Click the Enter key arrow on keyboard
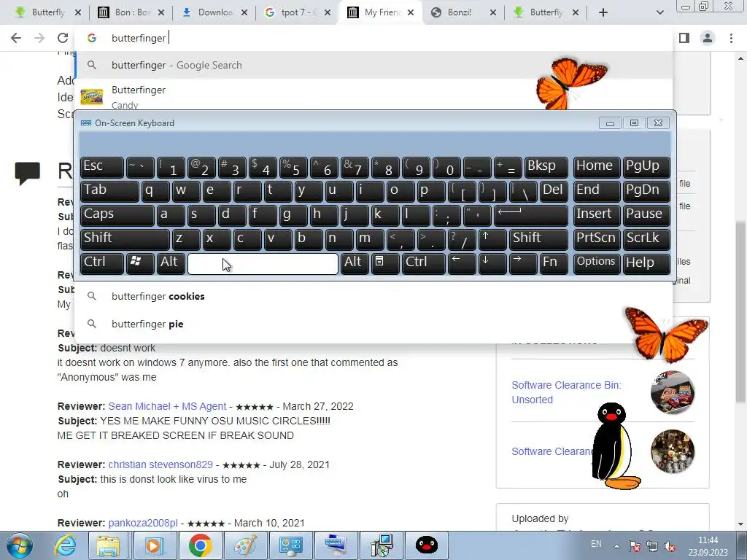This screenshot has height=560, width=747. [531, 215]
